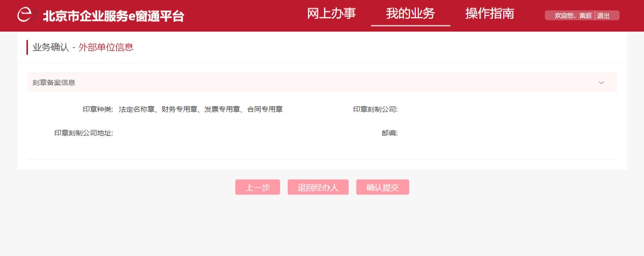Click the e窗通 platform logo icon
Viewport: 644px width, 256px height.
pyautogui.click(x=25, y=15)
